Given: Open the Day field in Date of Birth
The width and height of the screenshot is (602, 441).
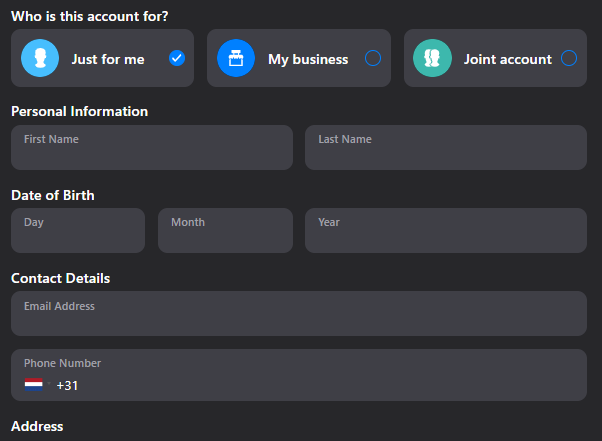Looking at the screenshot, I should point(78,231).
